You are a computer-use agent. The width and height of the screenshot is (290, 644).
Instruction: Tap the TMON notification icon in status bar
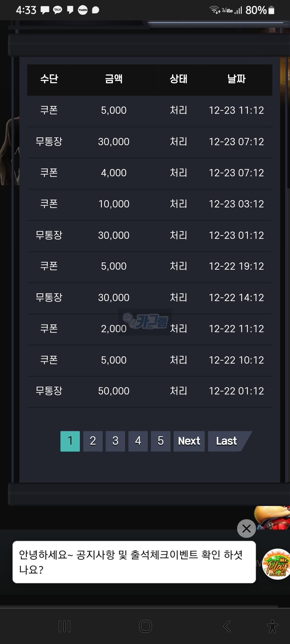click(x=83, y=10)
